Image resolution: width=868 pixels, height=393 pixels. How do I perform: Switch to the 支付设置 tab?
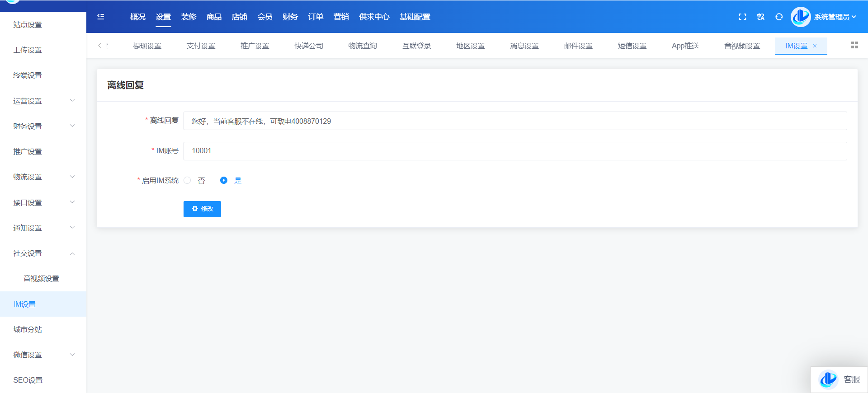[x=201, y=46]
